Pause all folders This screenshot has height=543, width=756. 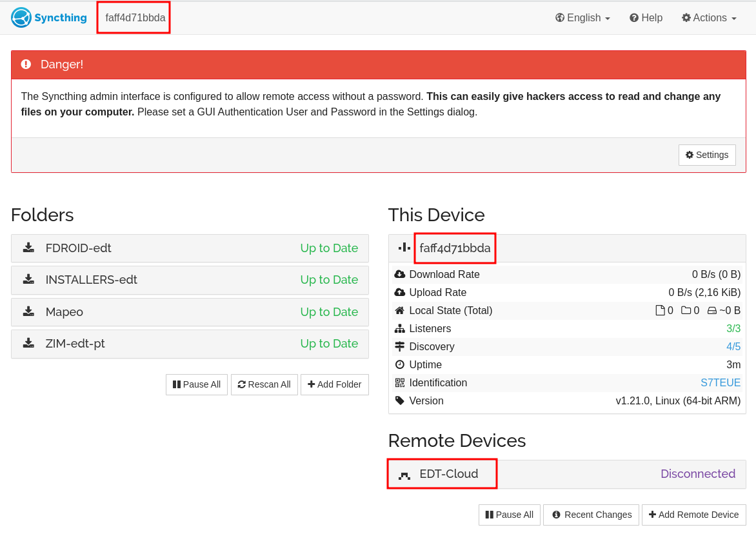coord(197,384)
